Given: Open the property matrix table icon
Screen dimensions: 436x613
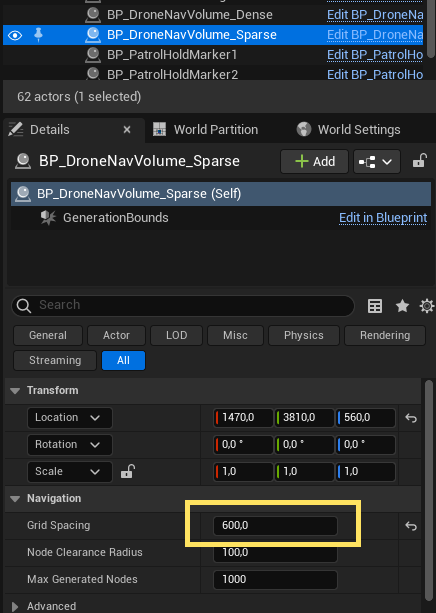Looking at the screenshot, I should click(375, 306).
